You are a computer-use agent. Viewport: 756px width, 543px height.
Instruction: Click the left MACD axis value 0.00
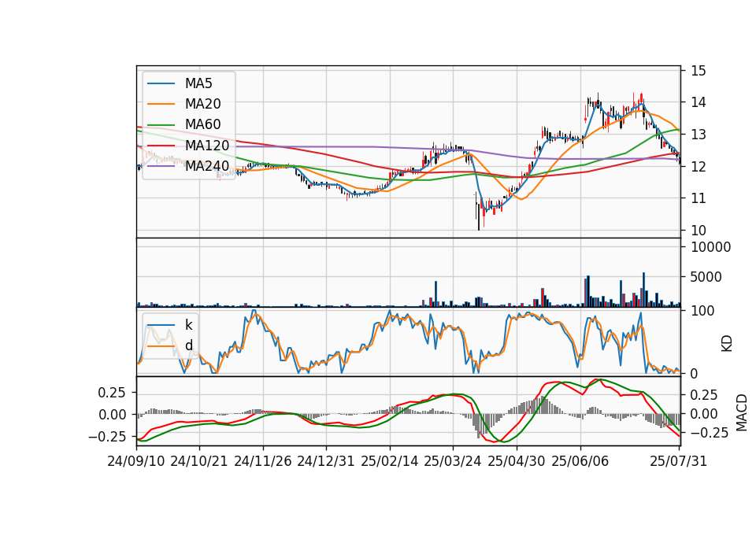[112, 415]
